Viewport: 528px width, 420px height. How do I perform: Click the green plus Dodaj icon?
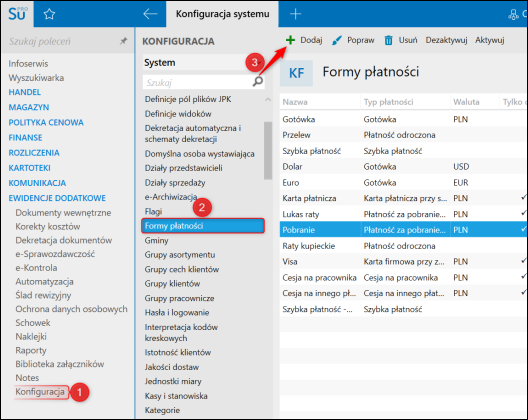tap(290, 40)
